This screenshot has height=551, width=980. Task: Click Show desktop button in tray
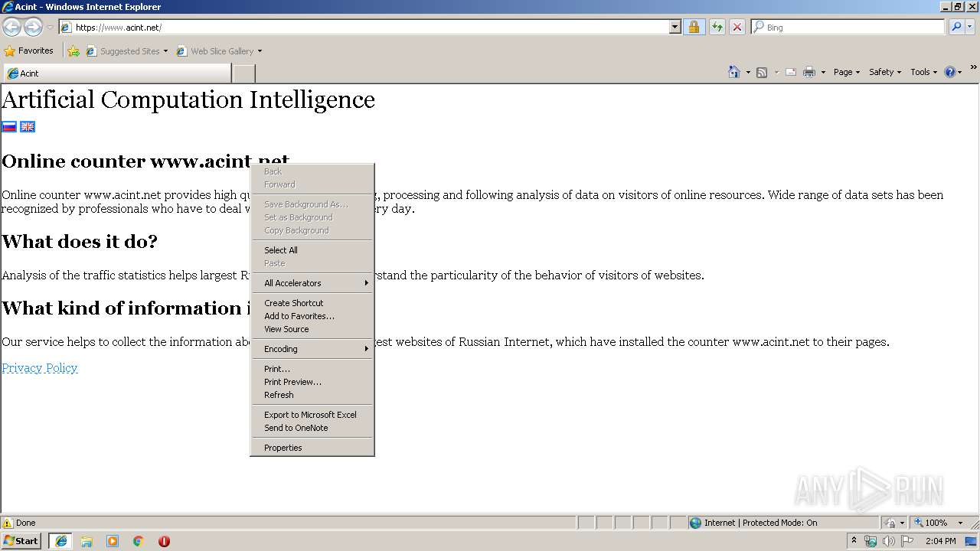click(971, 541)
